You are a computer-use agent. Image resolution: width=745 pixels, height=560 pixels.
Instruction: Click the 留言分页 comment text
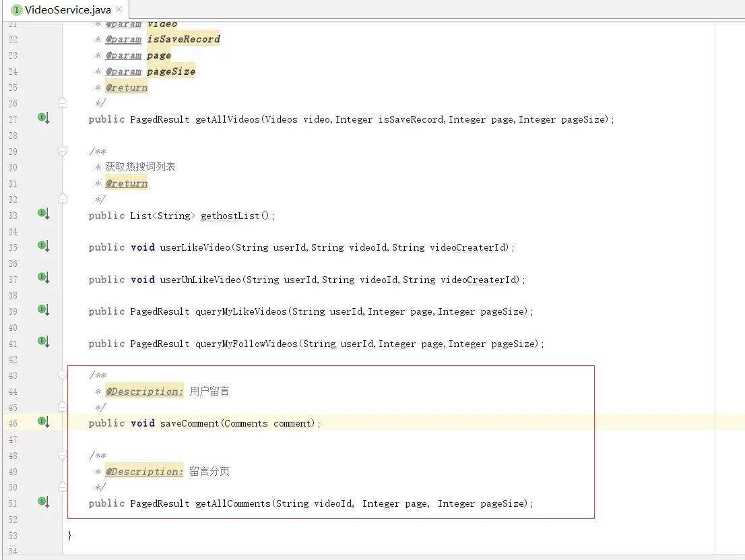[x=209, y=472]
